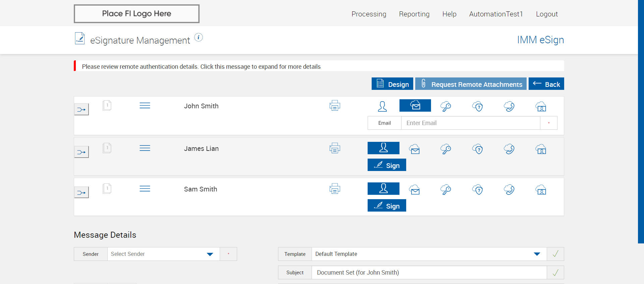
Task: Open the Select Sender dropdown
Action: click(163, 254)
